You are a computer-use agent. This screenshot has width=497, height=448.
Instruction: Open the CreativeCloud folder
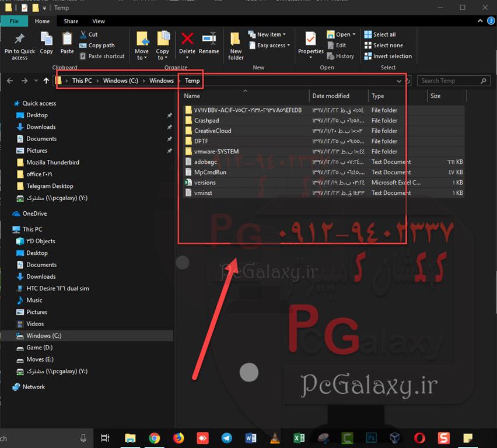[212, 131]
